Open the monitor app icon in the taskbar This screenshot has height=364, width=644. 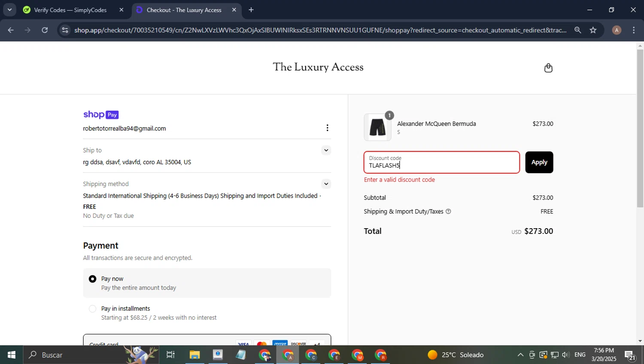coord(218,355)
